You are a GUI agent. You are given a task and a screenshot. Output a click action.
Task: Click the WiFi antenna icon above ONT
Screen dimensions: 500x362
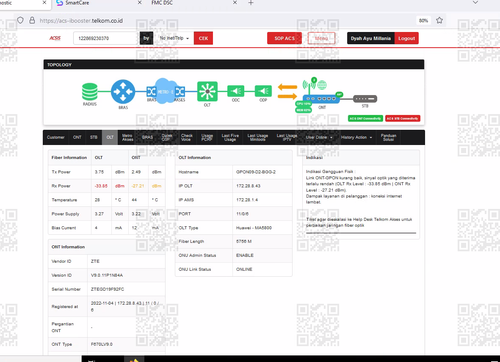[308, 86]
